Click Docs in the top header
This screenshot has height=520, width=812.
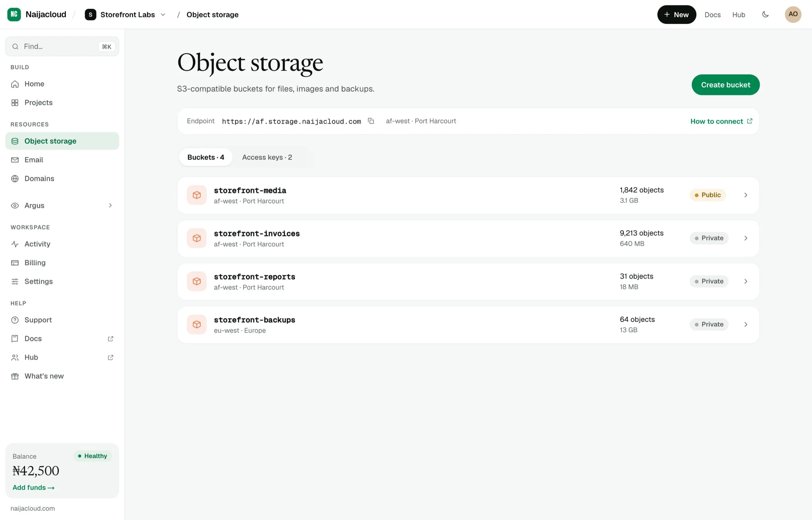[713, 15]
